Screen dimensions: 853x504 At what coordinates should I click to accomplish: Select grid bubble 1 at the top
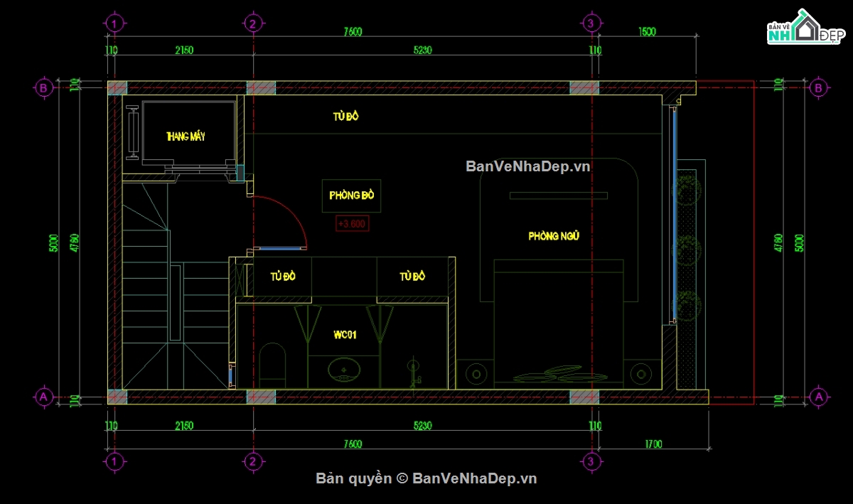(x=114, y=23)
